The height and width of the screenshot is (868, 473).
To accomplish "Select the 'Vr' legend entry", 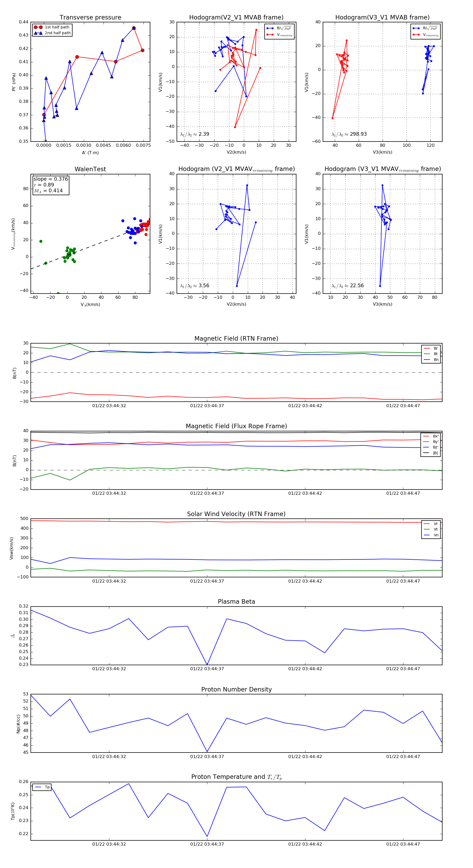I will point(431,524).
